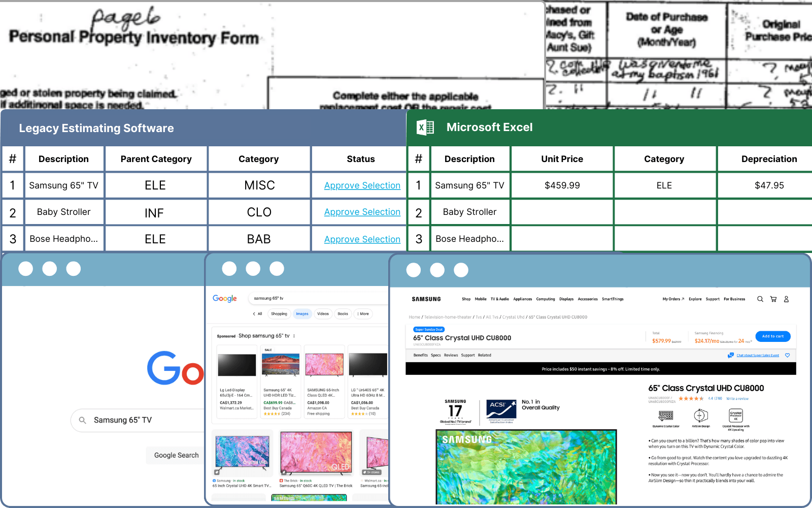Open The Brick Q60C QLED TV image result
Image resolution: width=812 pixels, height=508 pixels.
click(316, 459)
